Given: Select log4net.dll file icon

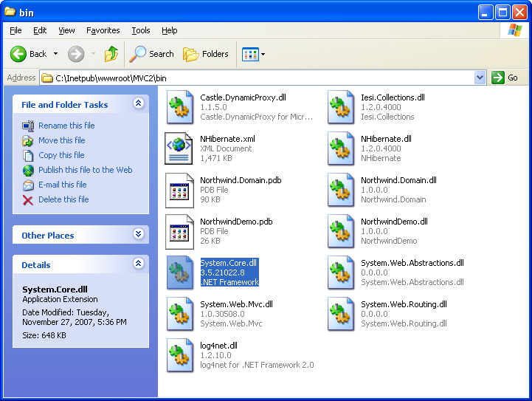Looking at the screenshot, I should (x=180, y=355).
